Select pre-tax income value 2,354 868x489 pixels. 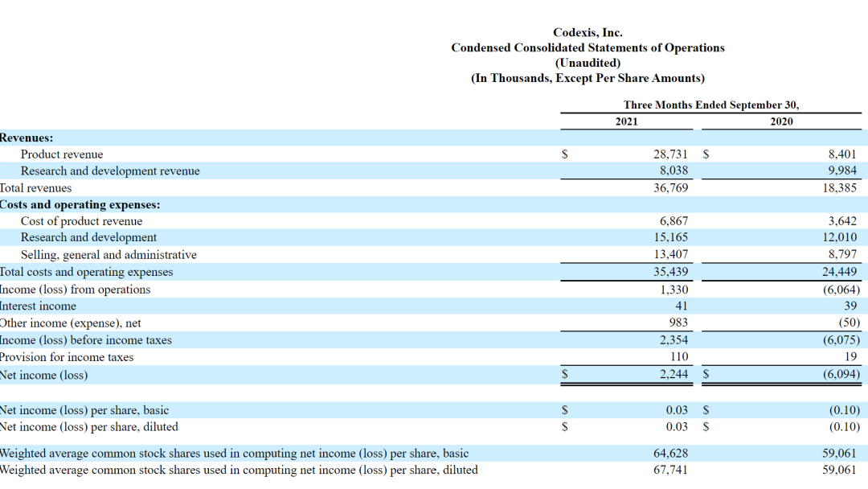tap(674, 340)
